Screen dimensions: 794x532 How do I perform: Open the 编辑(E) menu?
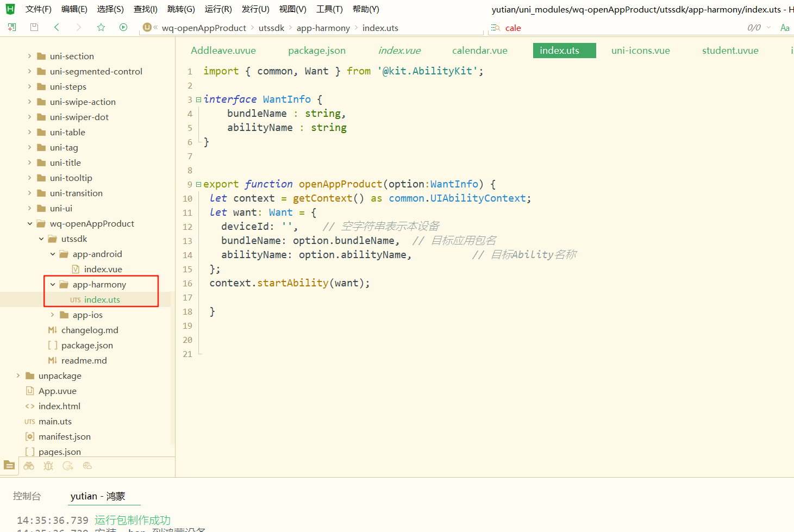(x=74, y=9)
